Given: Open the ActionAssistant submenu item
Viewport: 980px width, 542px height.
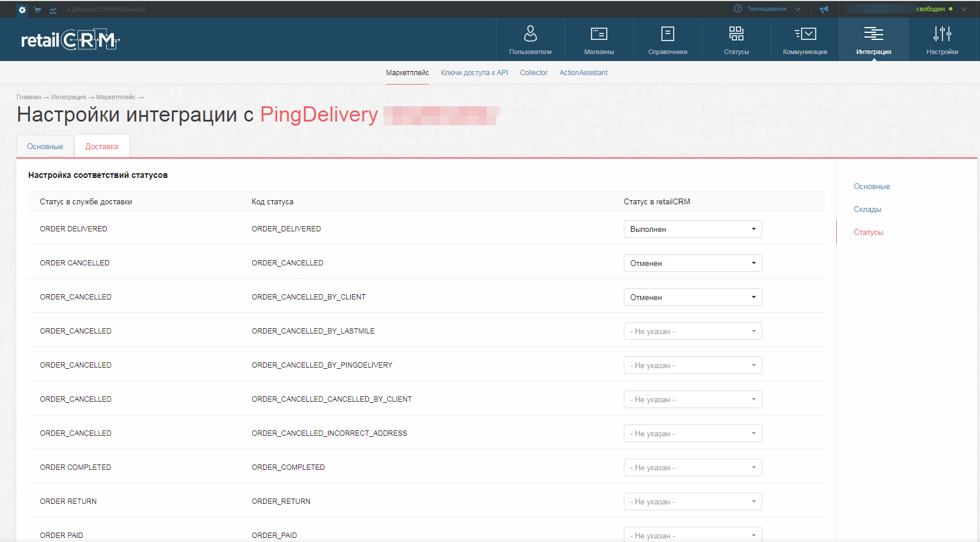Looking at the screenshot, I should (583, 73).
